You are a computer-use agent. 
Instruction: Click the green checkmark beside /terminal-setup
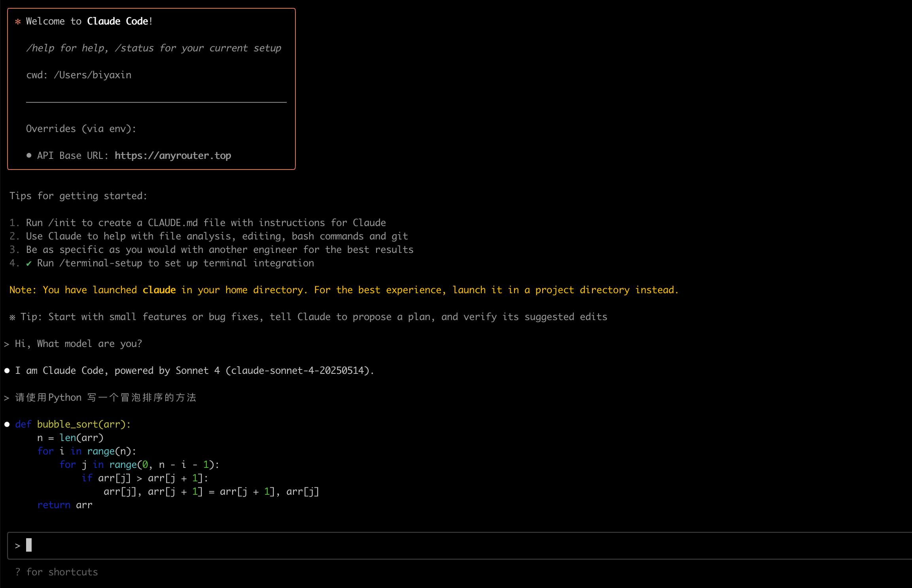pos(29,264)
